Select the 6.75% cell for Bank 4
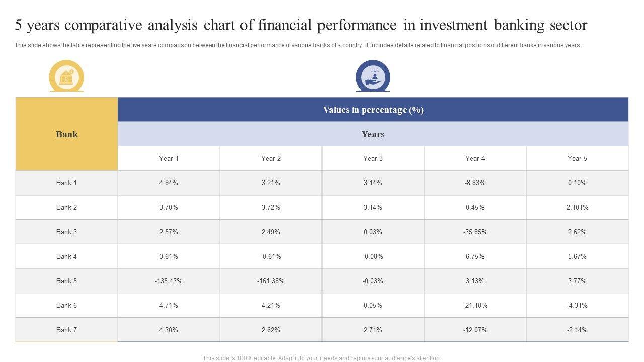The image size is (644, 362). point(475,256)
